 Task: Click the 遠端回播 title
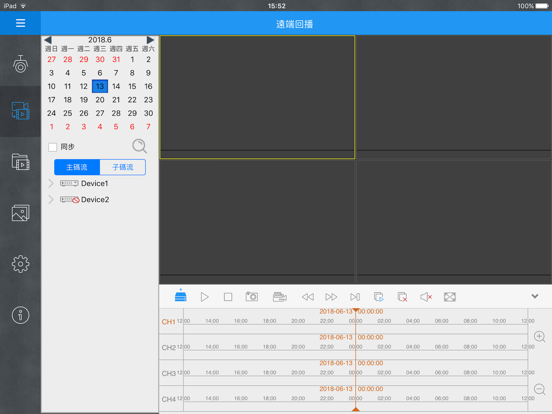point(295,24)
